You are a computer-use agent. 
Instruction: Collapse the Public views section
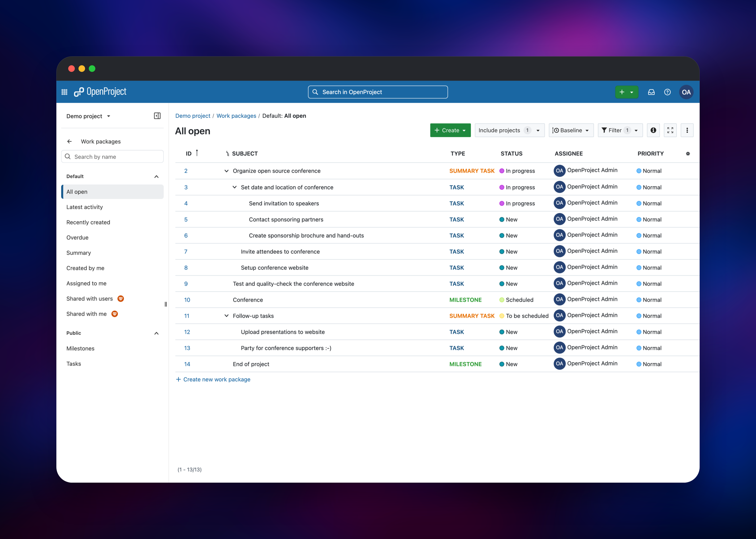[x=156, y=333]
